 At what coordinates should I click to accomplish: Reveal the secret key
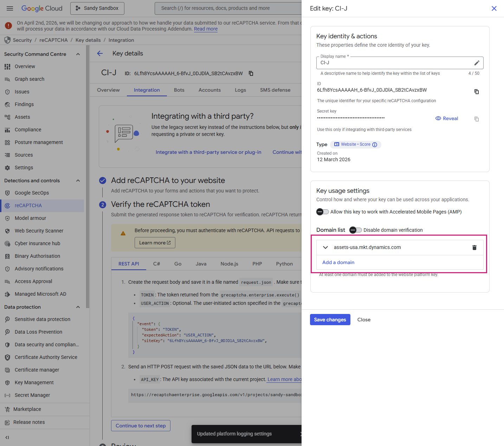(x=447, y=118)
